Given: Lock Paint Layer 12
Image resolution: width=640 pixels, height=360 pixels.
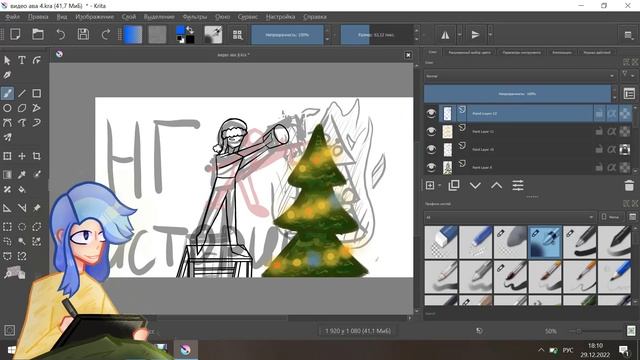Looking at the screenshot, I should (x=599, y=113).
